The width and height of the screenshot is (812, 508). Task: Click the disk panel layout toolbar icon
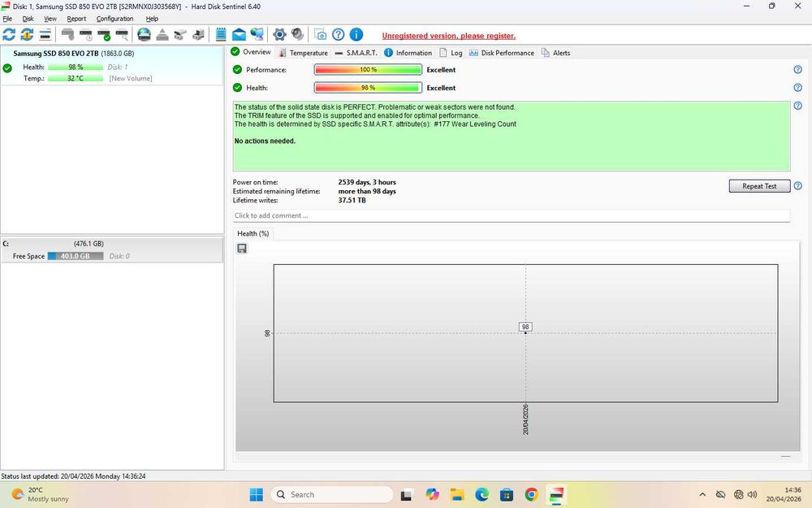pos(45,35)
